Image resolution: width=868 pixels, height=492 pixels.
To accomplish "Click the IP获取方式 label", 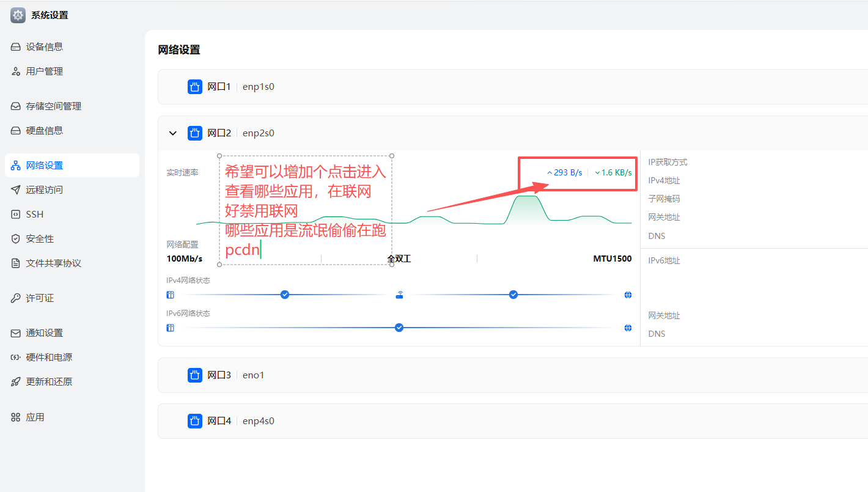I will 668,162.
